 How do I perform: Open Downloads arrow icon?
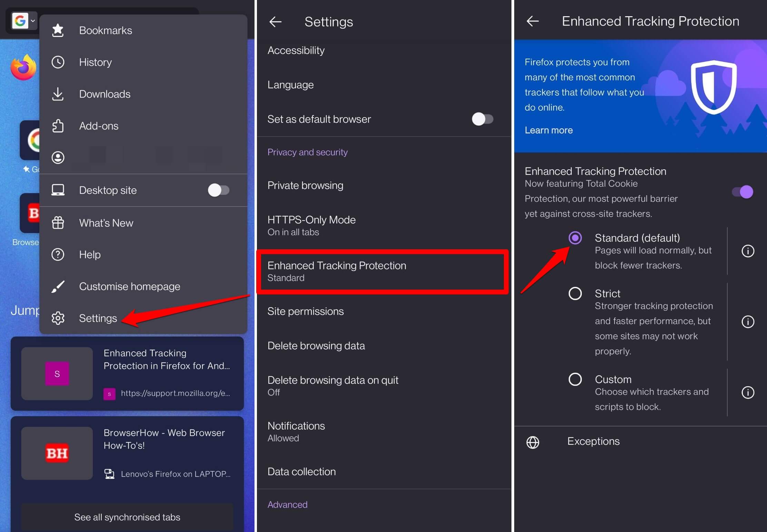[x=58, y=94]
